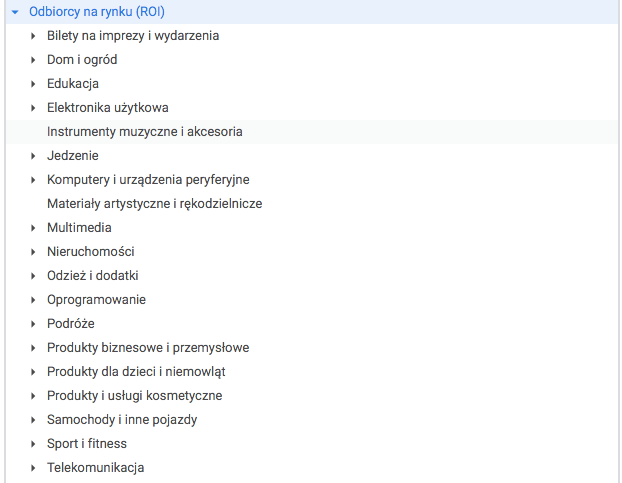Screen dimensions: 622x483
Task: Choose the Oprogramowanie category label
Action: coord(96,300)
